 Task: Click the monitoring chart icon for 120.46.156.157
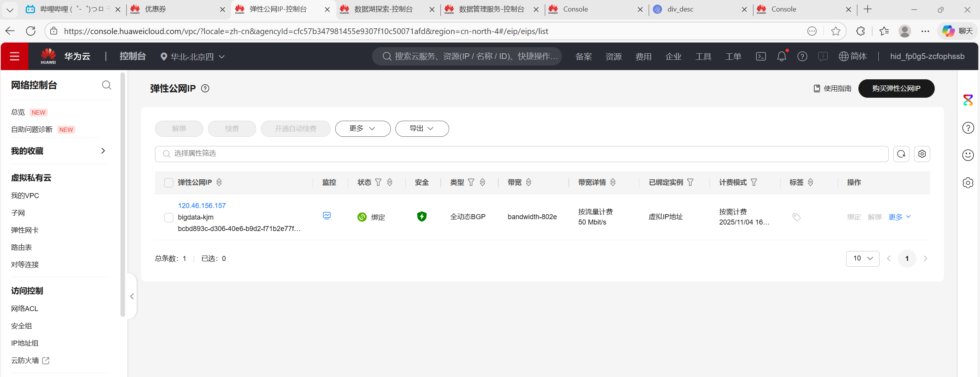(326, 216)
